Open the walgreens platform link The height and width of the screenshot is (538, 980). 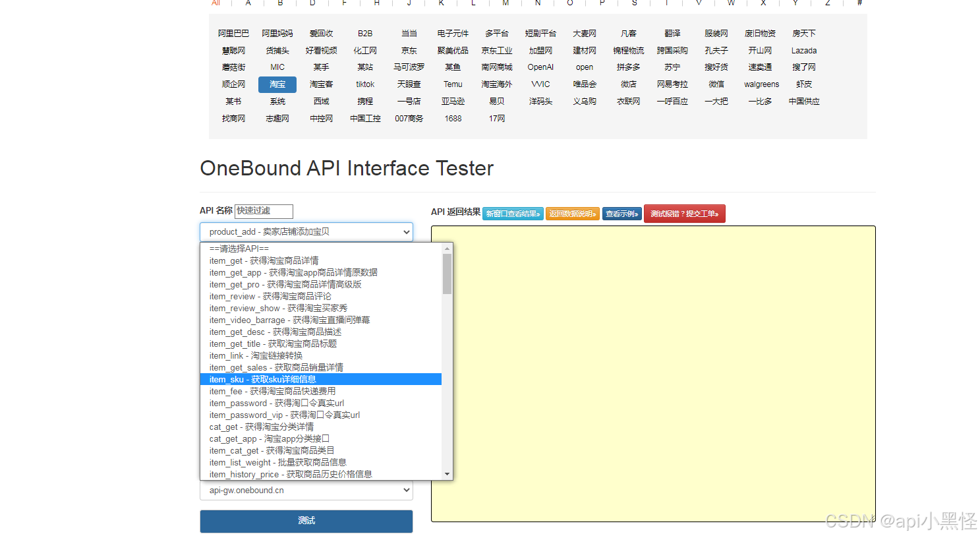[761, 84]
